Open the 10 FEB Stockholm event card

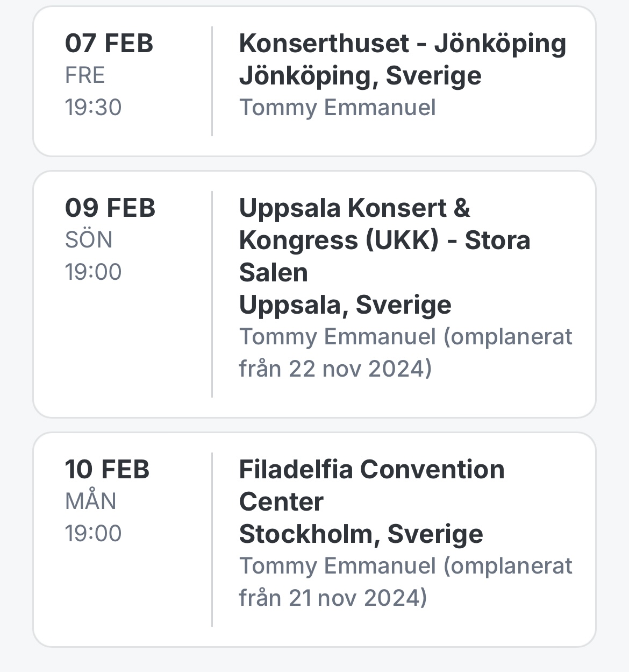coord(314,540)
